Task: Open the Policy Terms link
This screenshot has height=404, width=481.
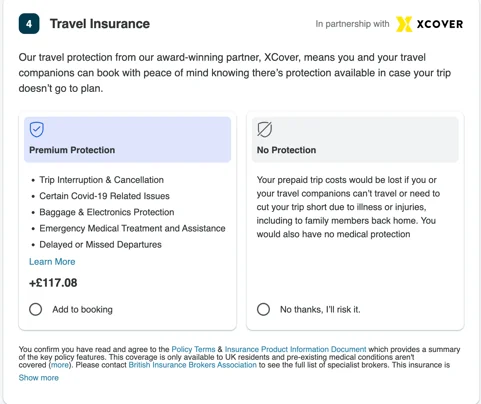Action: coord(193,349)
